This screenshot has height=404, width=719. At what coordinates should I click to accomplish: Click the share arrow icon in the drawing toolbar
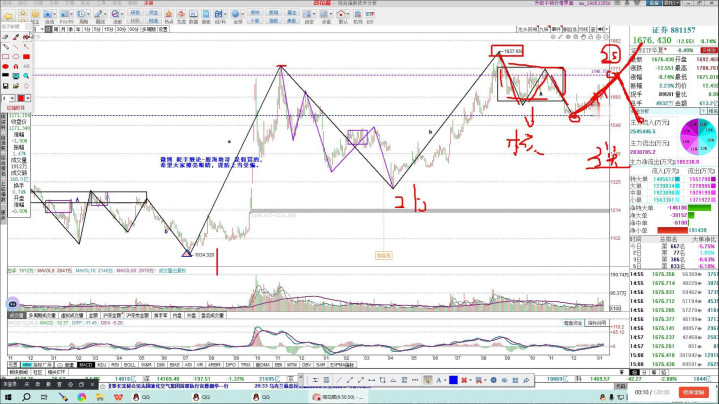click(x=526, y=380)
